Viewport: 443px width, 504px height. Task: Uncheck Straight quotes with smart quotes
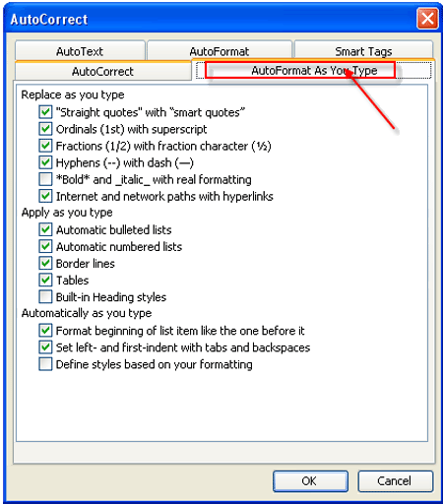click(x=45, y=112)
